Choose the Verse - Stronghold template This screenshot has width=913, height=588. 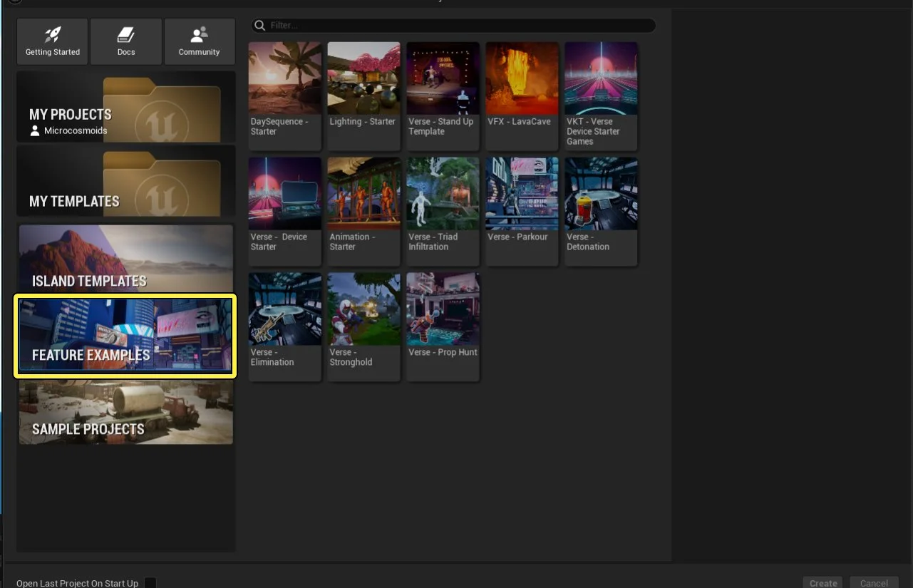[x=363, y=326]
